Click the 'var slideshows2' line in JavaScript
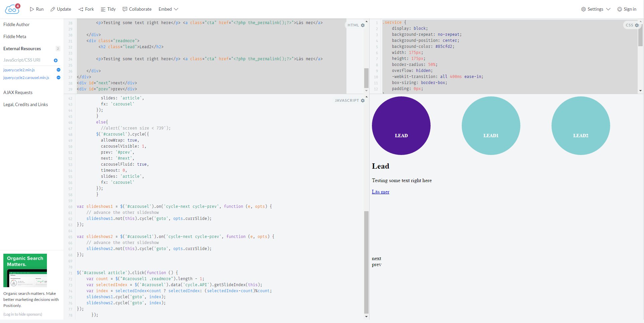This screenshot has width=644, height=323. pyautogui.click(x=176, y=237)
